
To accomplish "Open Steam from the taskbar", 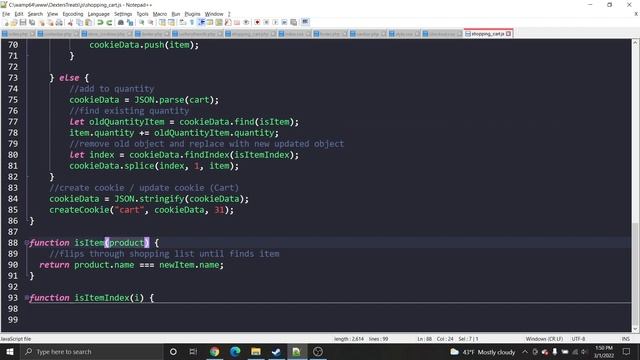I will click(276, 352).
